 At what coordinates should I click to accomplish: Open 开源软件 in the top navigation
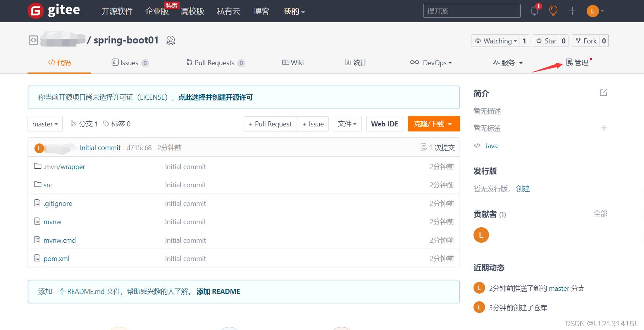(117, 11)
